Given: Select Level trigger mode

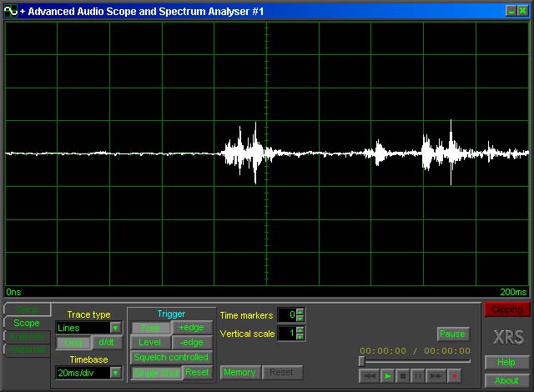Looking at the screenshot, I should pyautogui.click(x=149, y=342).
